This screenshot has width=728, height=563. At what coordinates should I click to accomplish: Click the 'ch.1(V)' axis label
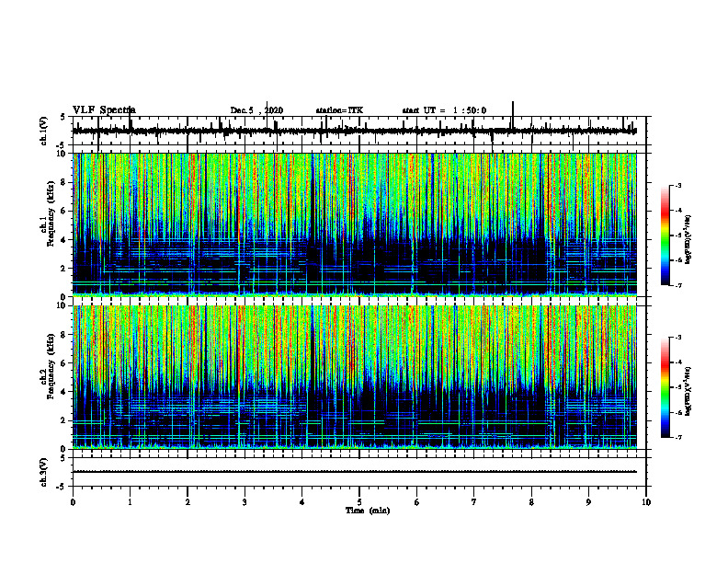(x=44, y=131)
